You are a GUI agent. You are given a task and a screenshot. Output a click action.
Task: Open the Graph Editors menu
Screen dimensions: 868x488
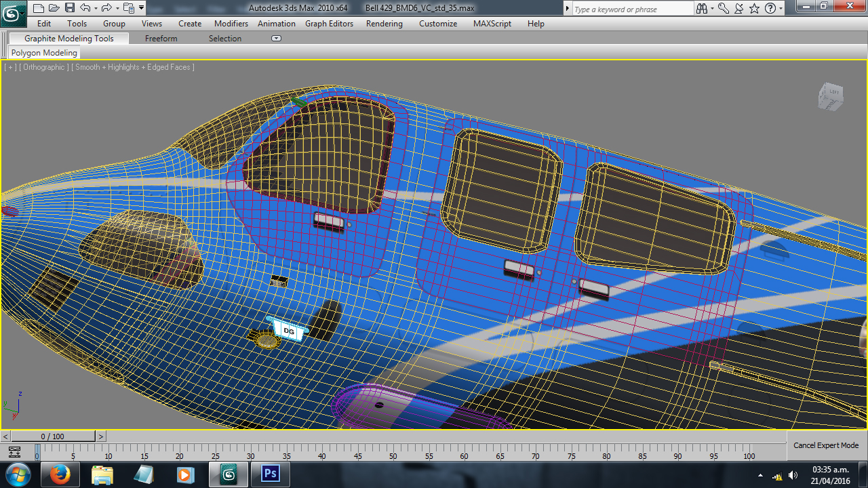click(329, 24)
